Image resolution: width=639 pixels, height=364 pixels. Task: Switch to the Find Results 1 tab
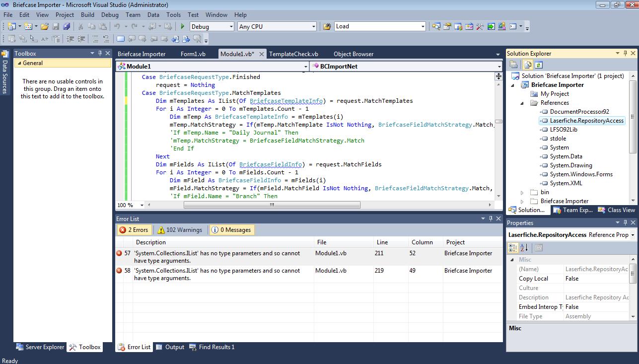coord(212,347)
